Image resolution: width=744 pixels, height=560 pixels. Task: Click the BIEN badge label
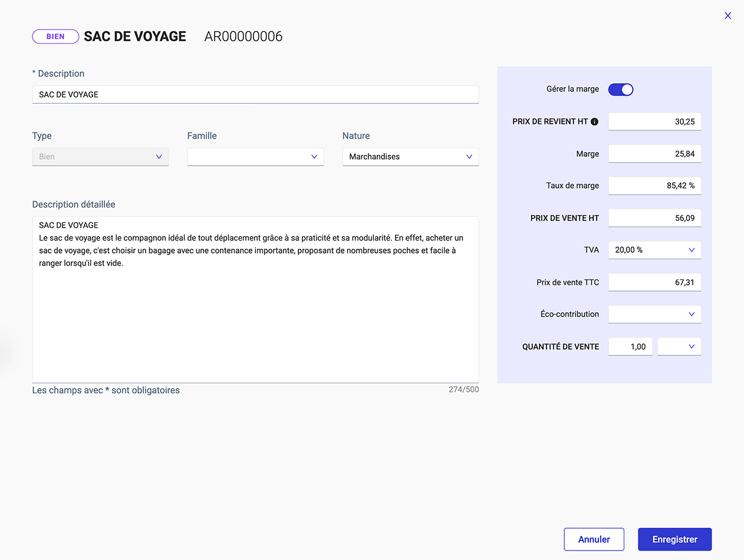click(x=55, y=36)
